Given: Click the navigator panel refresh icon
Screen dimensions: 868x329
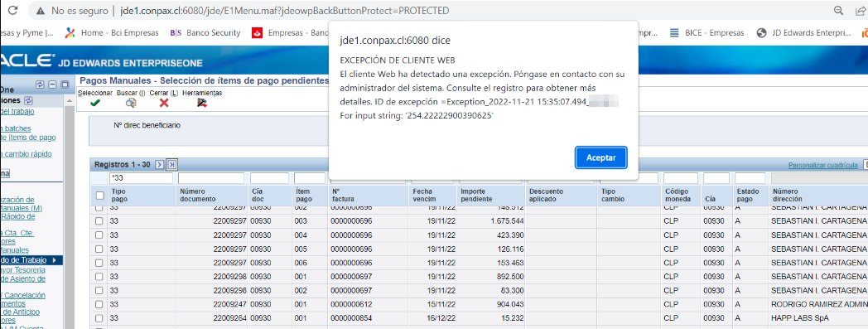Looking at the screenshot, I should pyautogui.click(x=40, y=85).
